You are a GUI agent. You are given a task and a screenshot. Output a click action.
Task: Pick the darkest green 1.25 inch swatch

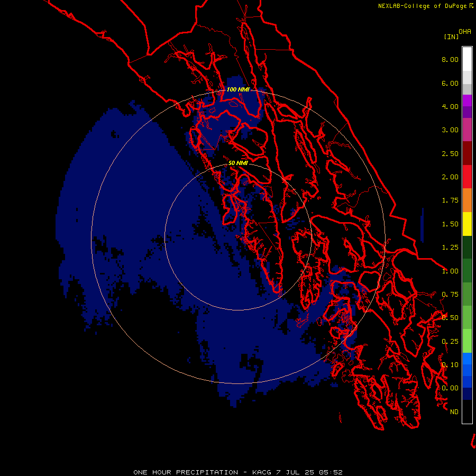point(467,248)
